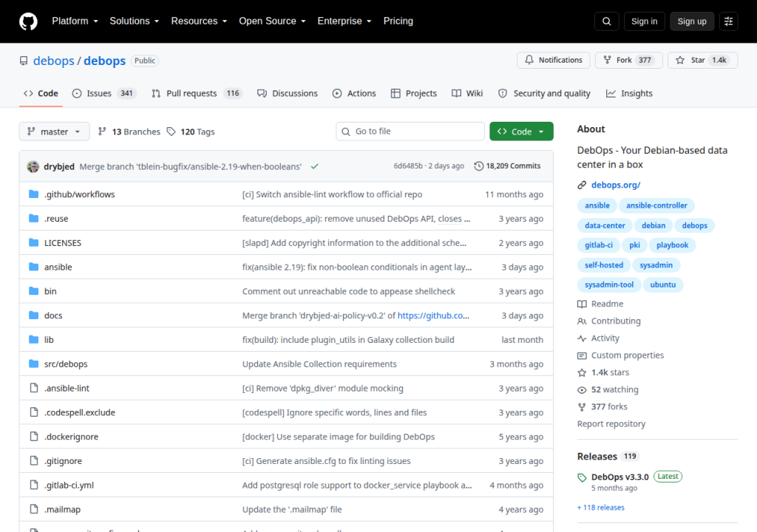Go to the Pricing page
The height and width of the screenshot is (532, 757).
[398, 21]
